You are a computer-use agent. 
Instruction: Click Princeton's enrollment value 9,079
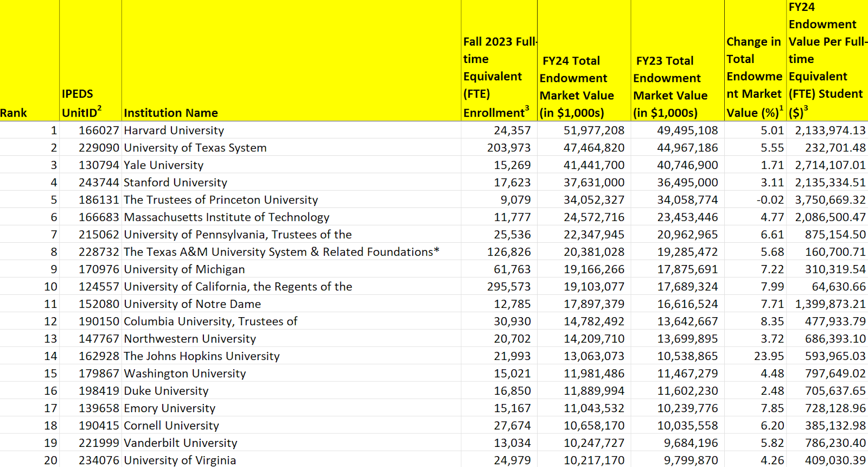coord(499,199)
